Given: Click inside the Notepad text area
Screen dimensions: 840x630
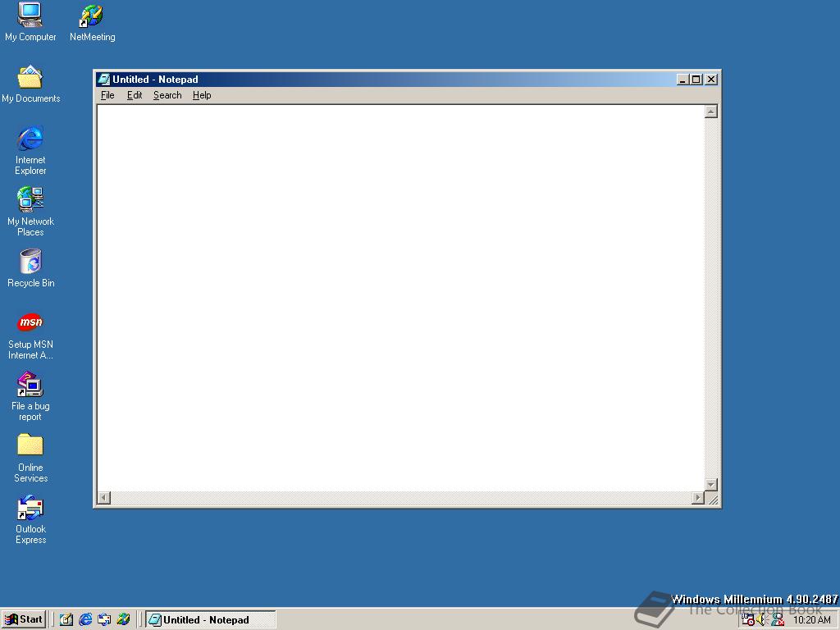Looking at the screenshot, I should pos(400,298).
